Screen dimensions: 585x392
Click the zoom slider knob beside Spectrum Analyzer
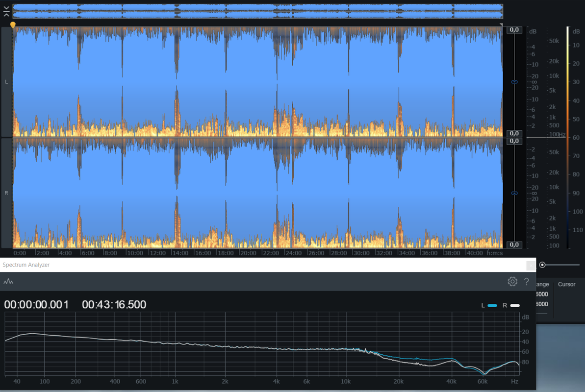[542, 265]
